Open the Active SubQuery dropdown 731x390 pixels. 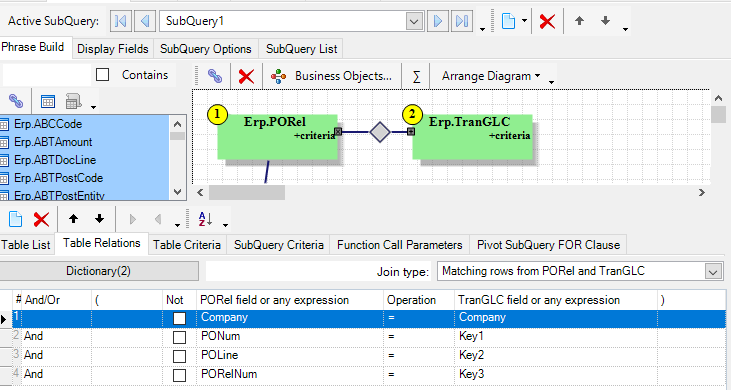pos(414,21)
